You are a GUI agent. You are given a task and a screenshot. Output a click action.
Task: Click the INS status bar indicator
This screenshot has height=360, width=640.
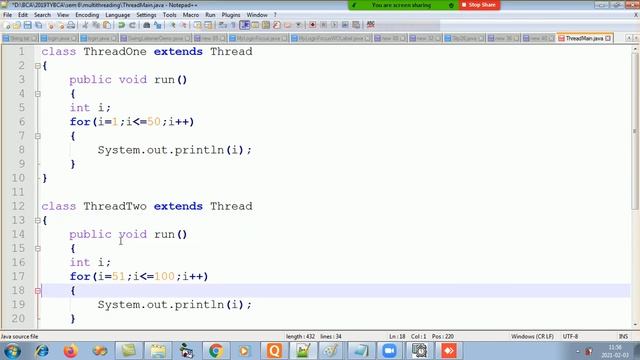(x=623, y=336)
